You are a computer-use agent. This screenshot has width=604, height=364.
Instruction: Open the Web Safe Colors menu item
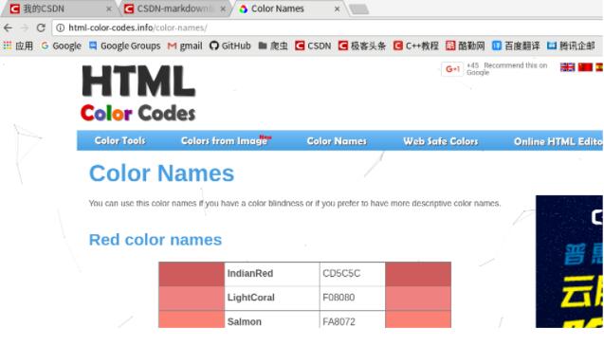click(x=440, y=141)
